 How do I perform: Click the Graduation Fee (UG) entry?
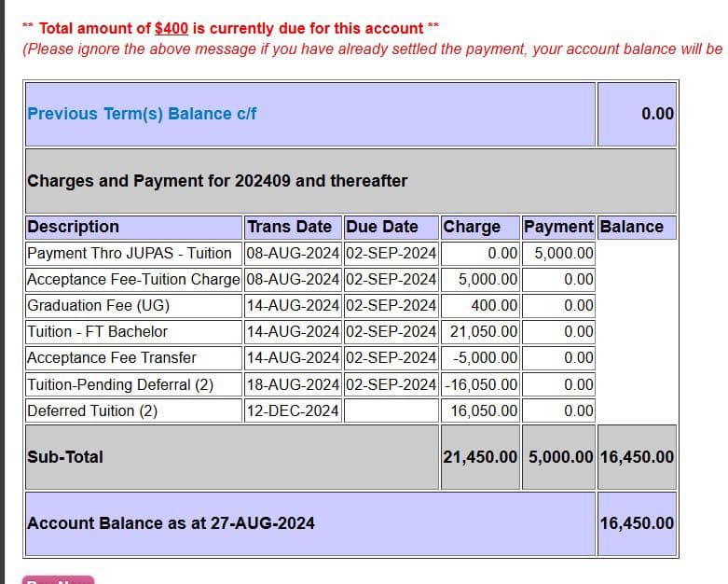(99, 305)
